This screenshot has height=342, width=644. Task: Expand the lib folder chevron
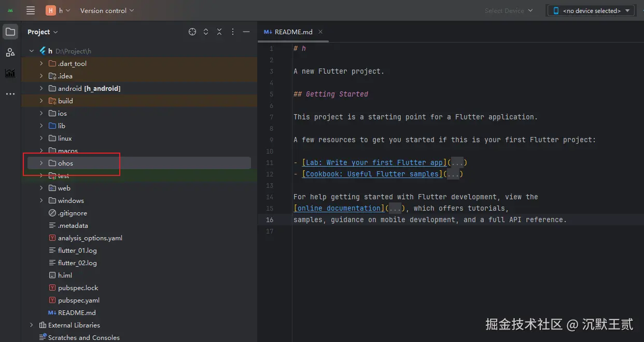[41, 126]
